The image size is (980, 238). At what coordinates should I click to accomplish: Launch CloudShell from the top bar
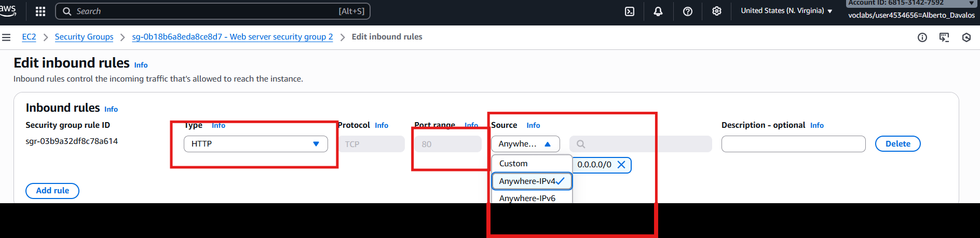click(629, 11)
